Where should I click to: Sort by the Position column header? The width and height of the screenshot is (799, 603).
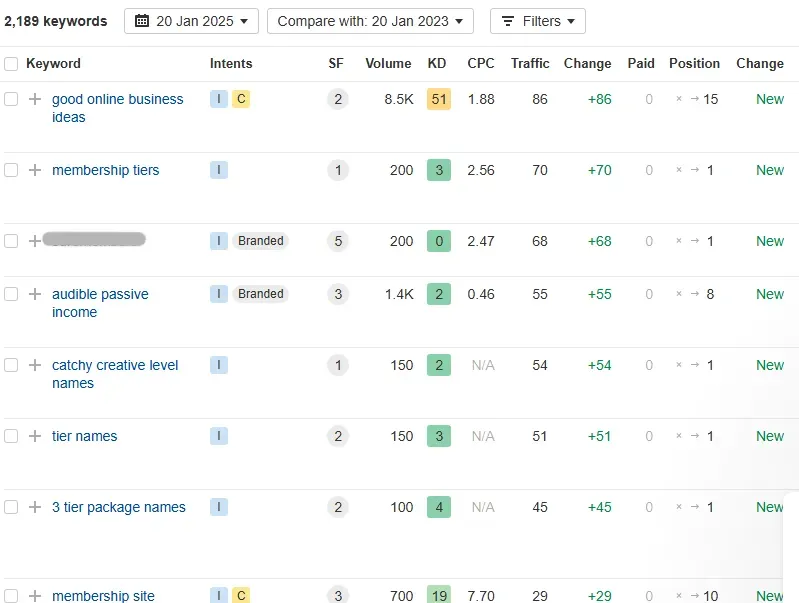pos(695,63)
